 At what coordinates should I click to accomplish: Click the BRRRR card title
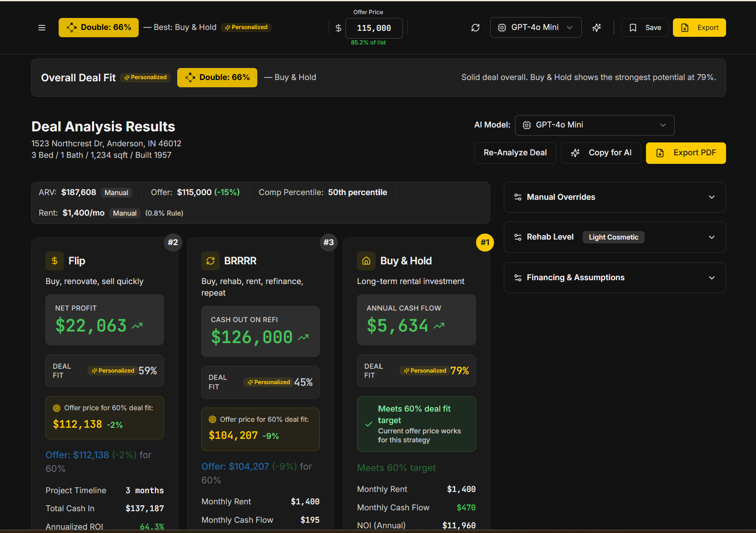[241, 261]
